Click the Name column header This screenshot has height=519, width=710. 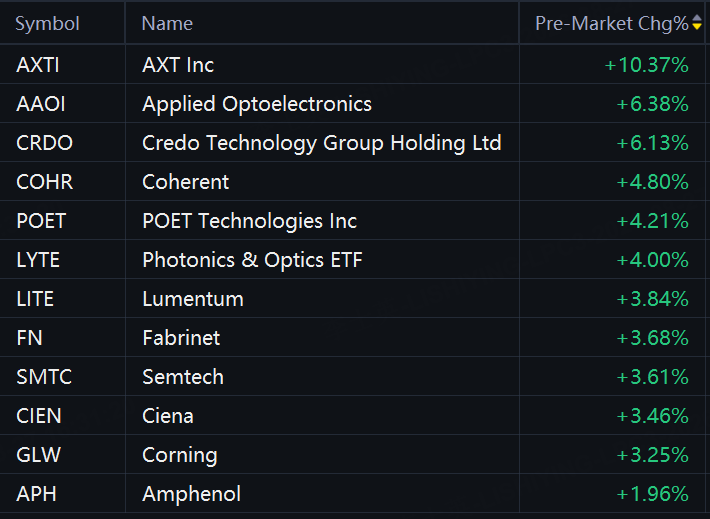pos(167,24)
